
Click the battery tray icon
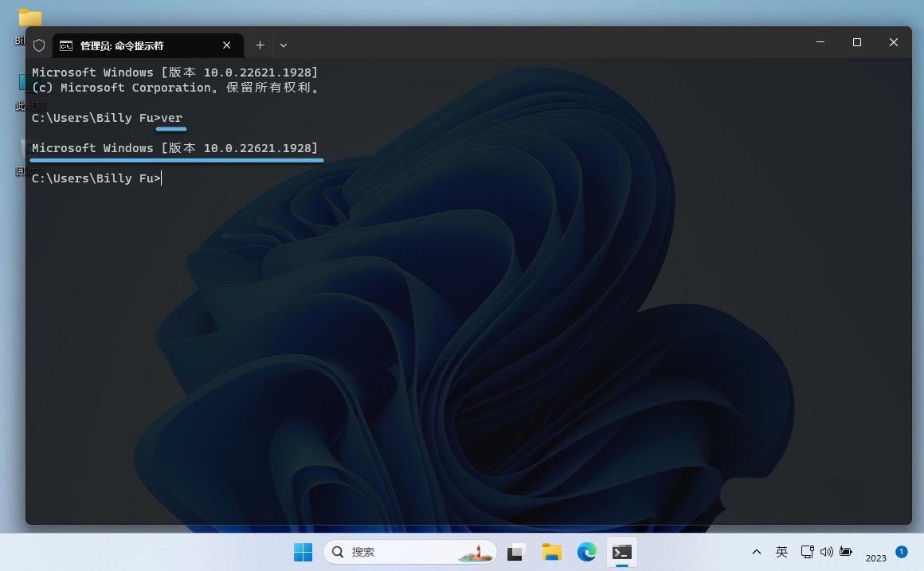click(x=846, y=552)
